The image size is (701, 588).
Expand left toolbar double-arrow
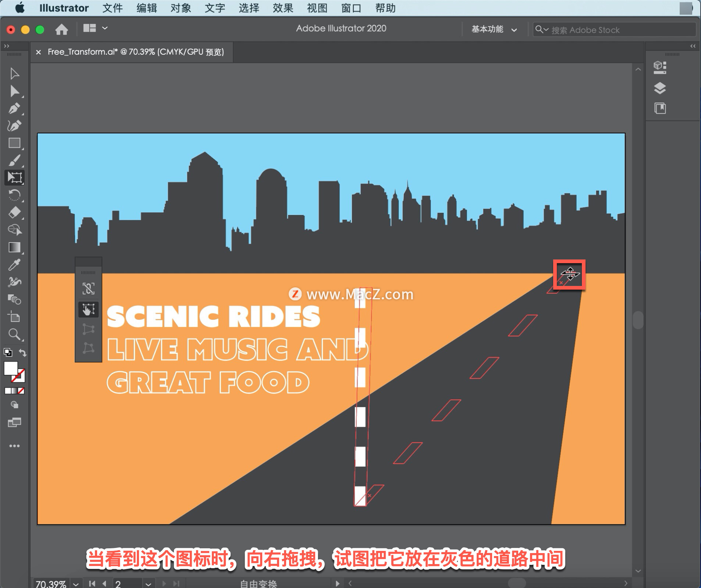coord(6,46)
